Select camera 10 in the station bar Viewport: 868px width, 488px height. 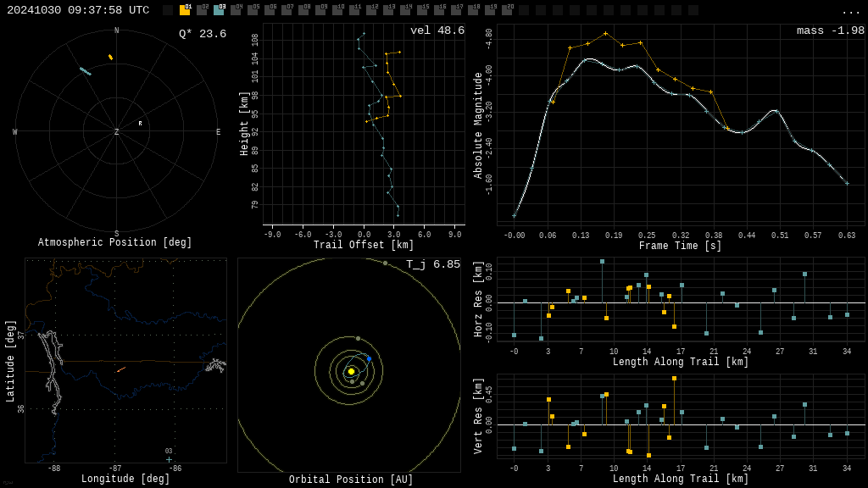click(x=337, y=10)
